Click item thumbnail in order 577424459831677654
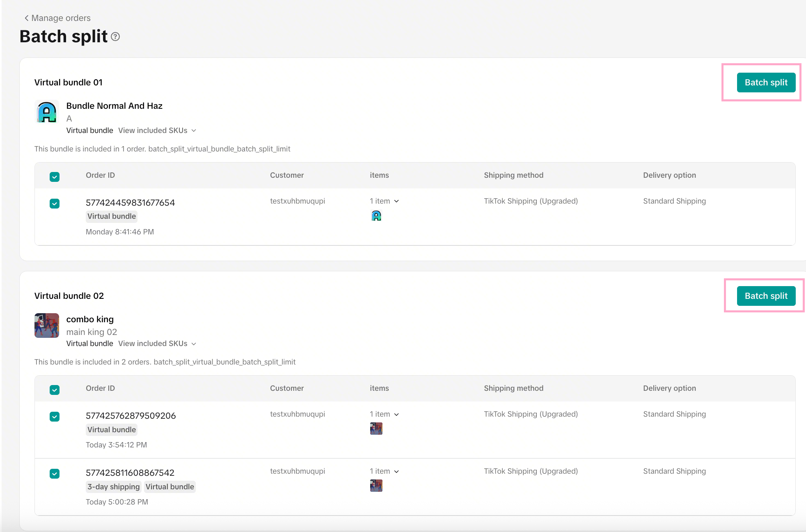The image size is (806, 532). click(x=376, y=216)
